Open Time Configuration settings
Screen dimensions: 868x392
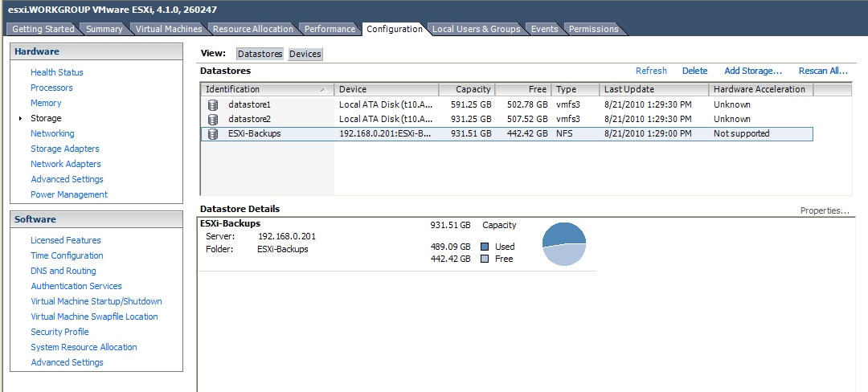click(x=67, y=255)
